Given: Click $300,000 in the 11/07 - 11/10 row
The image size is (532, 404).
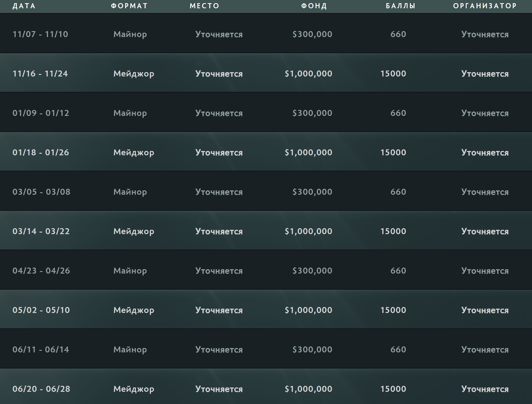Looking at the screenshot, I should point(312,34).
